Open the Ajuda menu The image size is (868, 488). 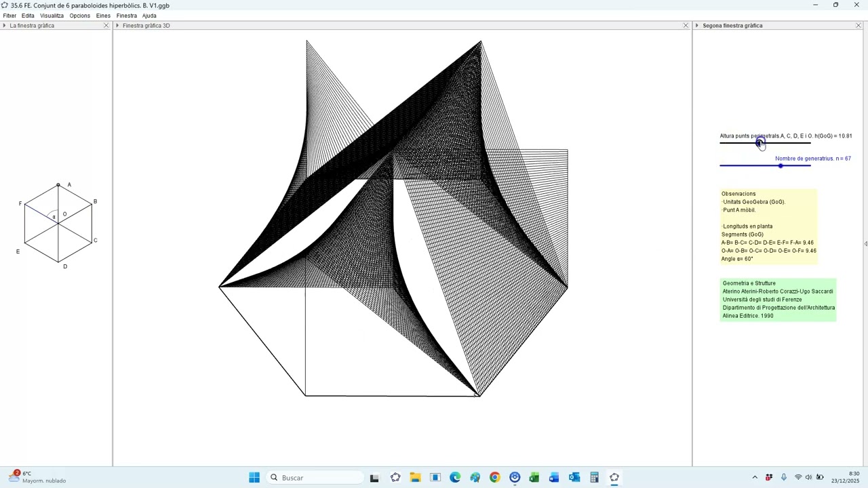[x=149, y=16]
